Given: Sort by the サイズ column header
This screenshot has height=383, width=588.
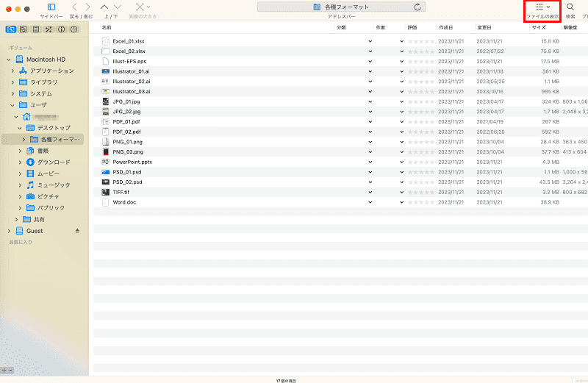Looking at the screenshot, I should click(x=539, y=27).
